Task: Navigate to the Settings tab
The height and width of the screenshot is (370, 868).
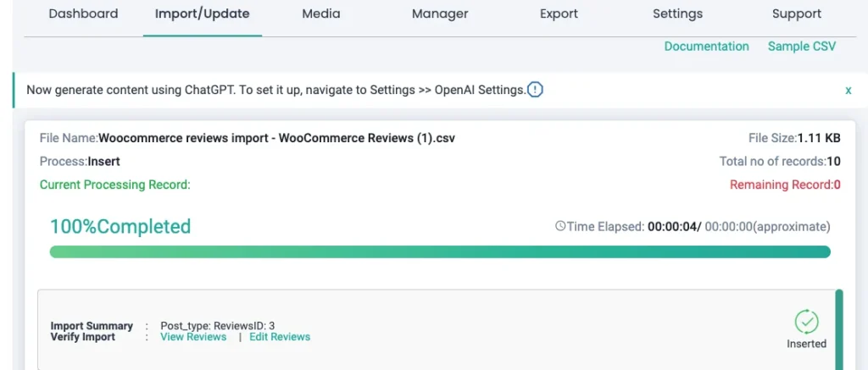Action: coord(677,14)
